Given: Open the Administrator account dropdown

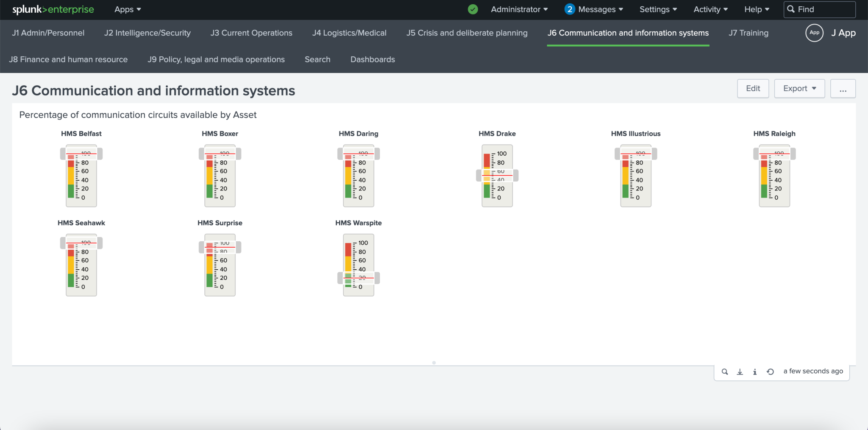Looking at the screenshot, I should [519, 9].
